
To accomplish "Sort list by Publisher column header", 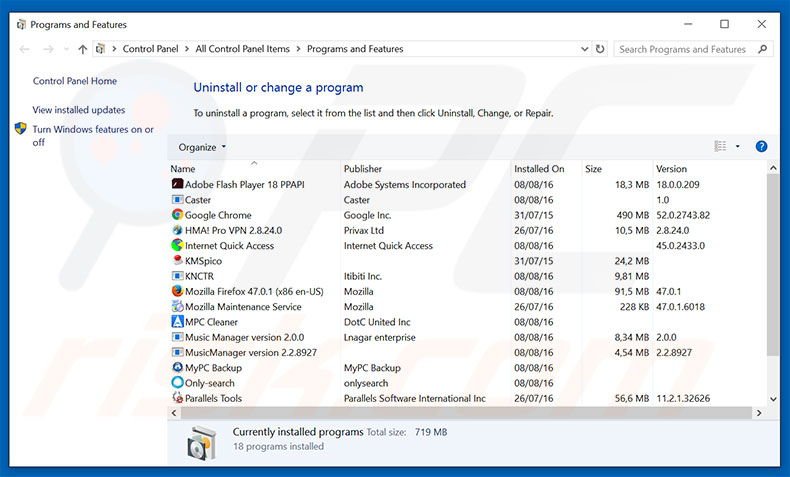I will (363, 169).
